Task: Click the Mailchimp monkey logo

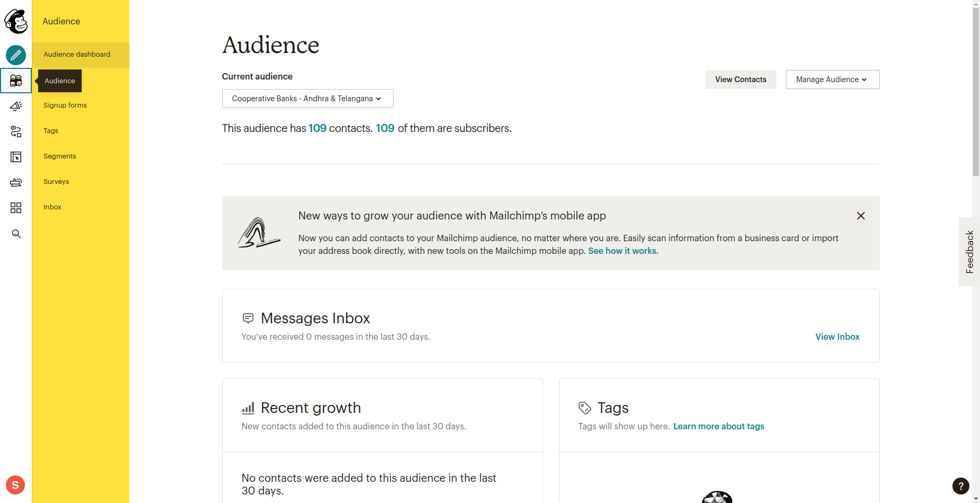Action: pos(15,22)
